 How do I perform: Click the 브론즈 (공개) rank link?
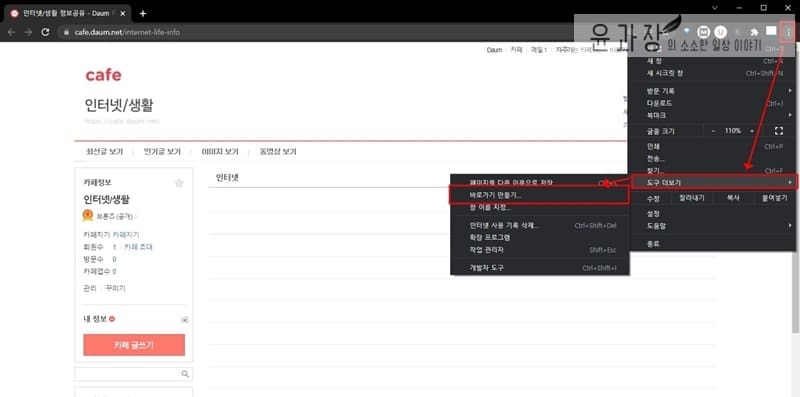[x=117, y=216]
